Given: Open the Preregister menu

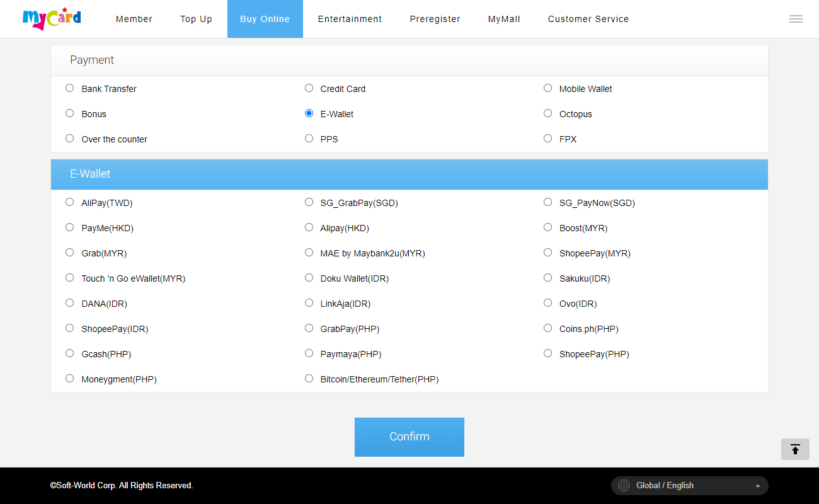Looking at the screenshot, I should click(x=435, y=19).
